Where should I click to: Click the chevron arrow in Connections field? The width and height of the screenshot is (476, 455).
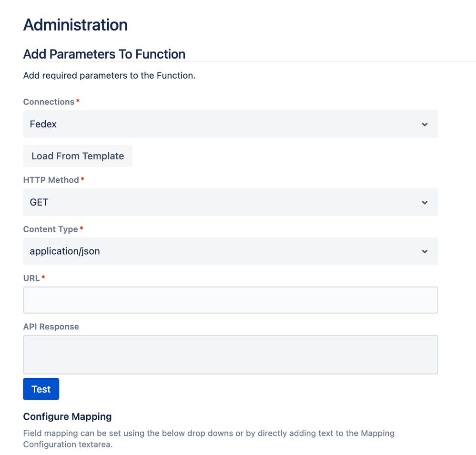[x=425, y=124]
